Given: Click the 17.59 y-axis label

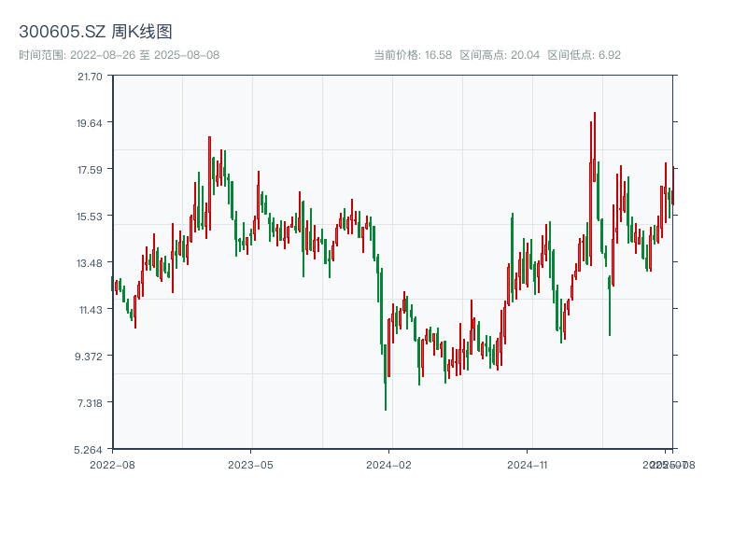Looking at the screenshot, I should pyautogui.click(x=90, y=170).
